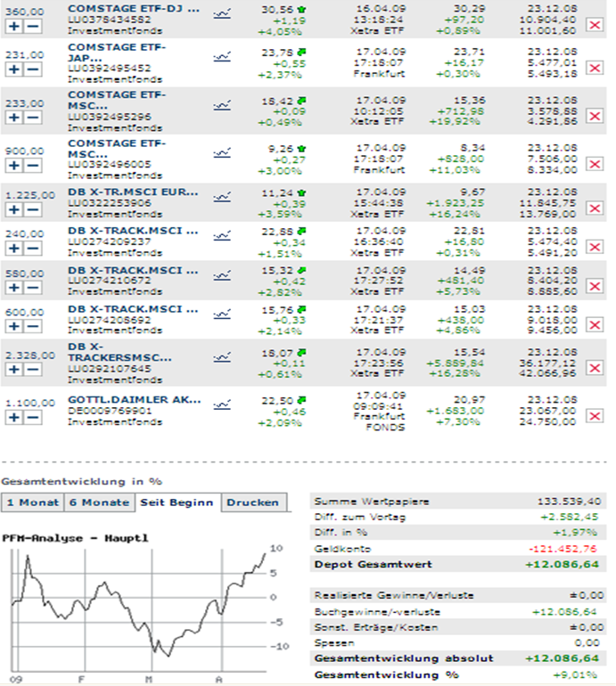Delete the COMSTAGE ETF-DJ position
Image resolution: width=616 pixels, height=686 pixels.
click(x=595, y=25)
